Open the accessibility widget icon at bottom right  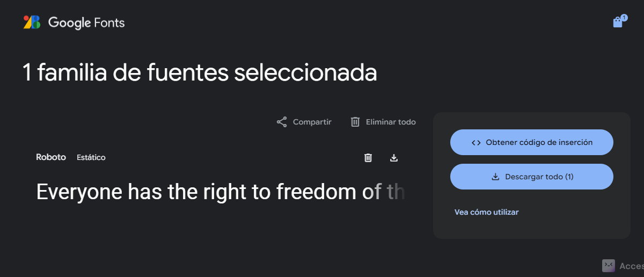tap(608, 266)
